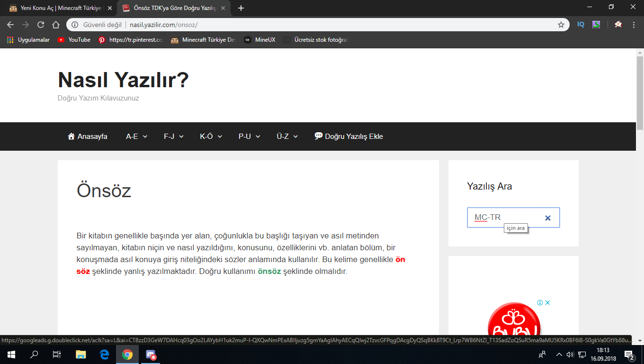Open the network icon in the system tray
The image size is (644, 364).
pyautogui.click(x=582, y=354)
